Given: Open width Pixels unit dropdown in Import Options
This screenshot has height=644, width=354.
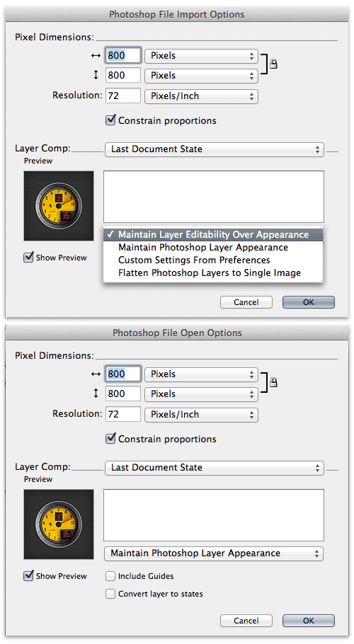Looking at the screenshot, I should [x=201, y=56].
